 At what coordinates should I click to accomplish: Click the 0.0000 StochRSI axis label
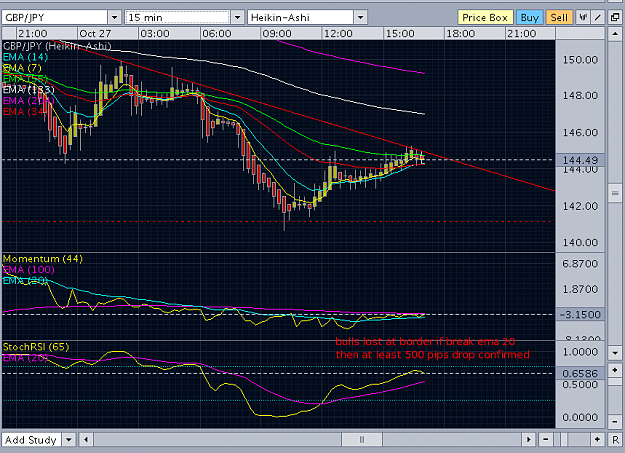[x=580, y=417]
